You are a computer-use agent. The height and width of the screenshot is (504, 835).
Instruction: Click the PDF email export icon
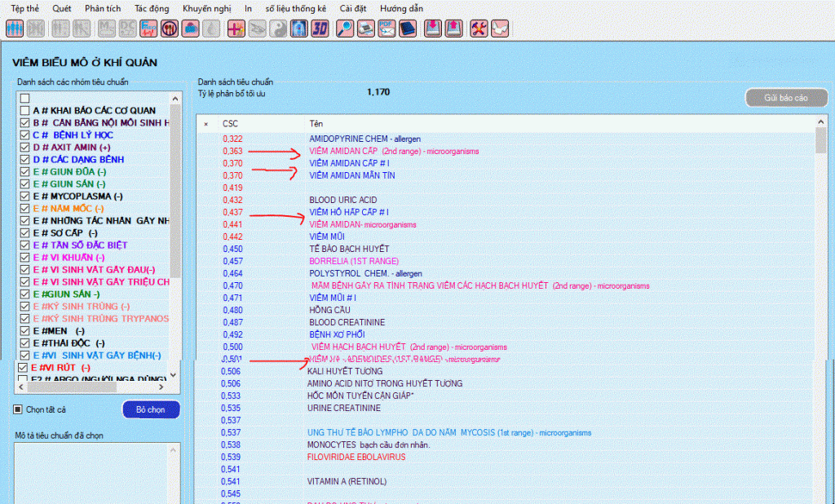pos(387,29)
